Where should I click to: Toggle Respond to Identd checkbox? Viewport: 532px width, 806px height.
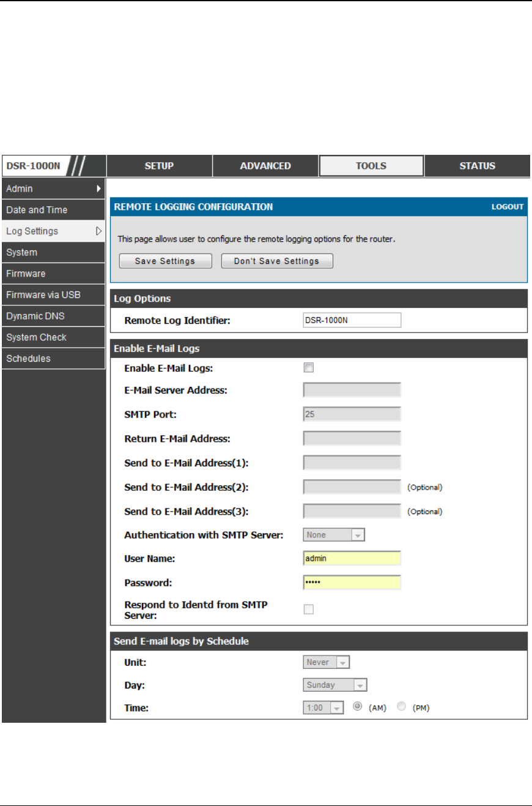click(309, 609)
